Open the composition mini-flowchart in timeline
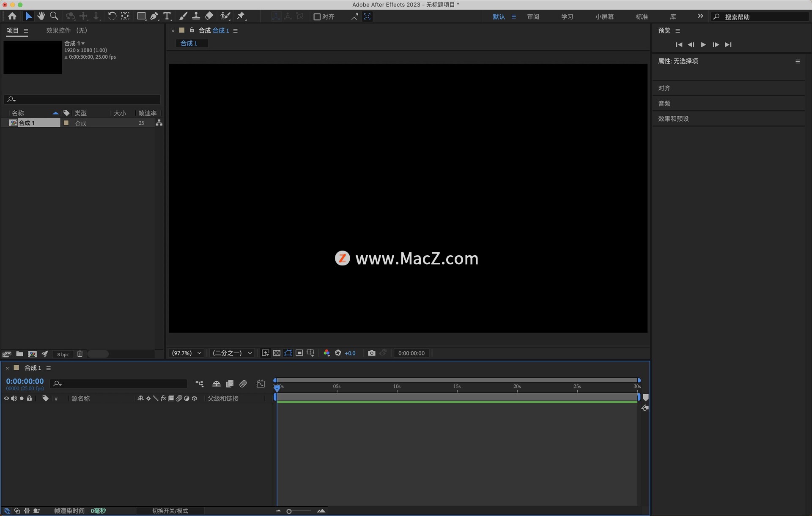Image resolution: width=812 pixels, height=516 pixels. click(x=199, y=384)
